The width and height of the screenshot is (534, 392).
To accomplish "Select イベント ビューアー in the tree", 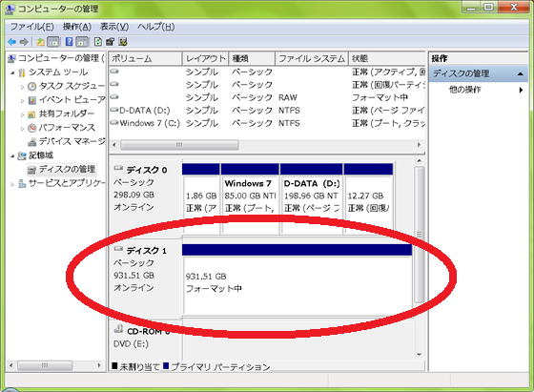I will tap(67, 100).
